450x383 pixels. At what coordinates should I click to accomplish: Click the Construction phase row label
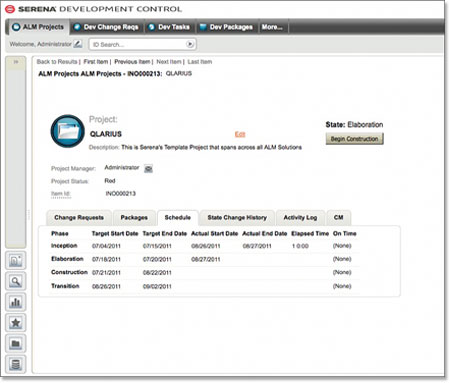69,272
